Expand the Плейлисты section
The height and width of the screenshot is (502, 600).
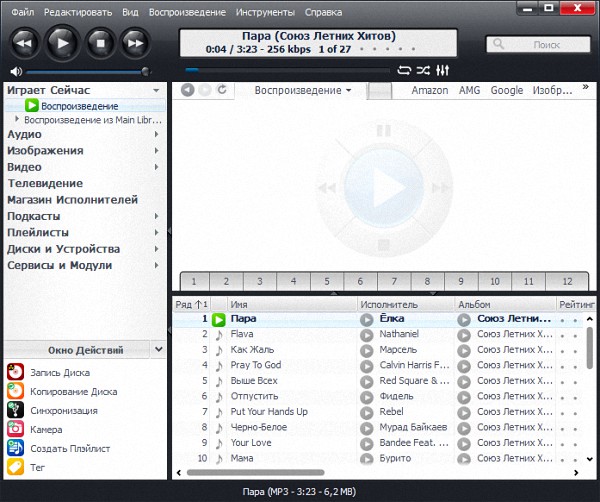157,232
